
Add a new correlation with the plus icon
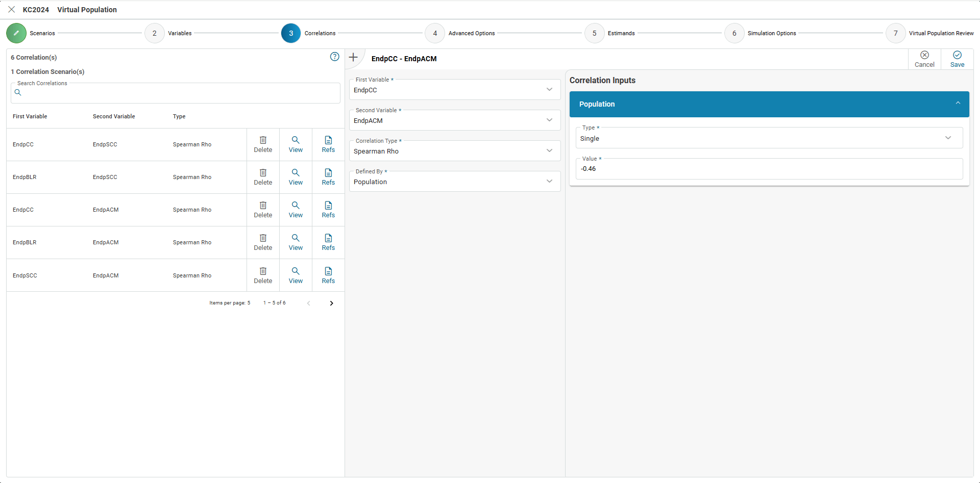coord(353,57)
